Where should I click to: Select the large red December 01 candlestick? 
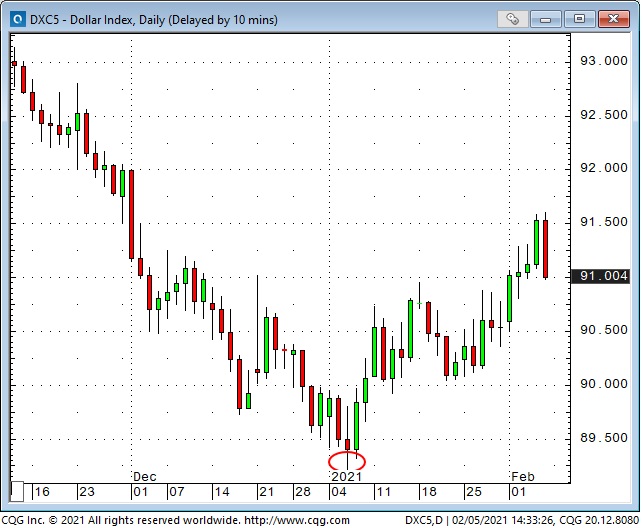(x=132, y=215)
